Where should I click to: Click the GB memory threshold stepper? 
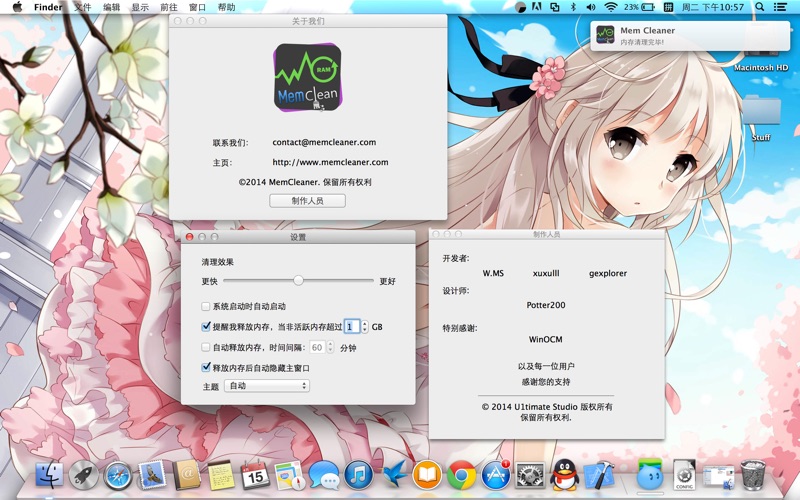364,327
